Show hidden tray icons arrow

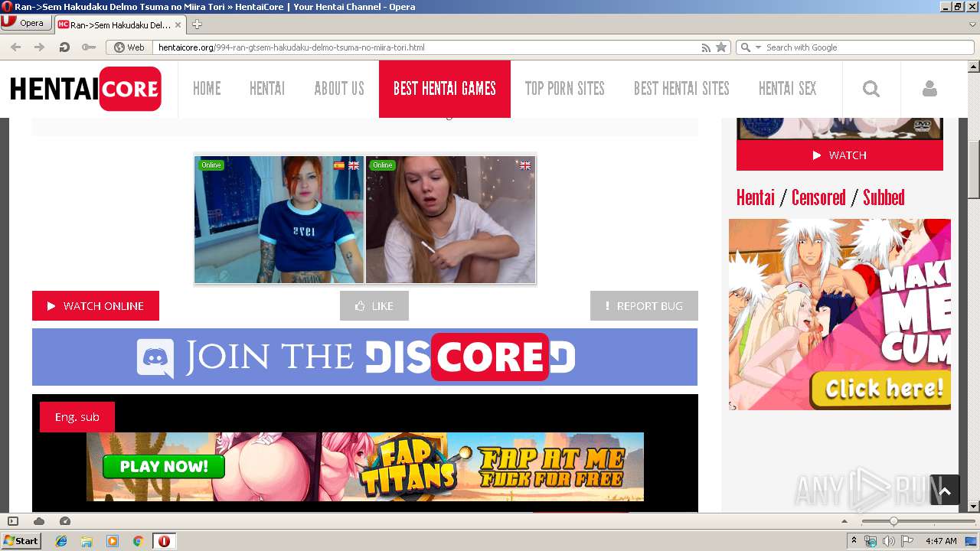[x=854, y=541]
